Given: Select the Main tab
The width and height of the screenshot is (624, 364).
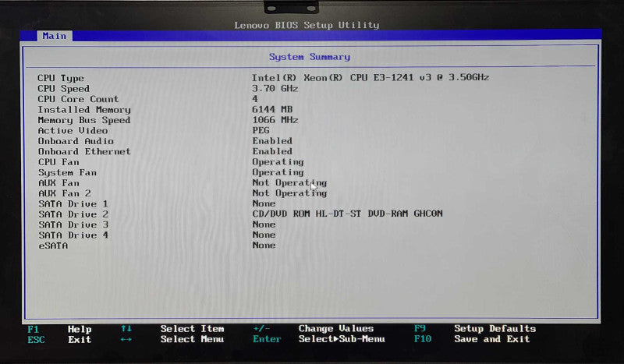Looking at the screenshot, I should tap(55, 36).
